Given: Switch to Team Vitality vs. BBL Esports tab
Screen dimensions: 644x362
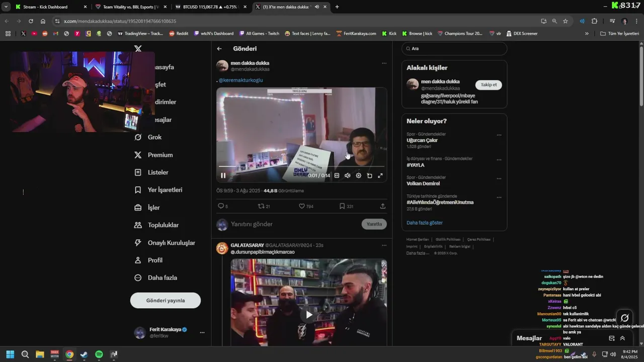Looking at the screenshot, I should pos(130,7).
